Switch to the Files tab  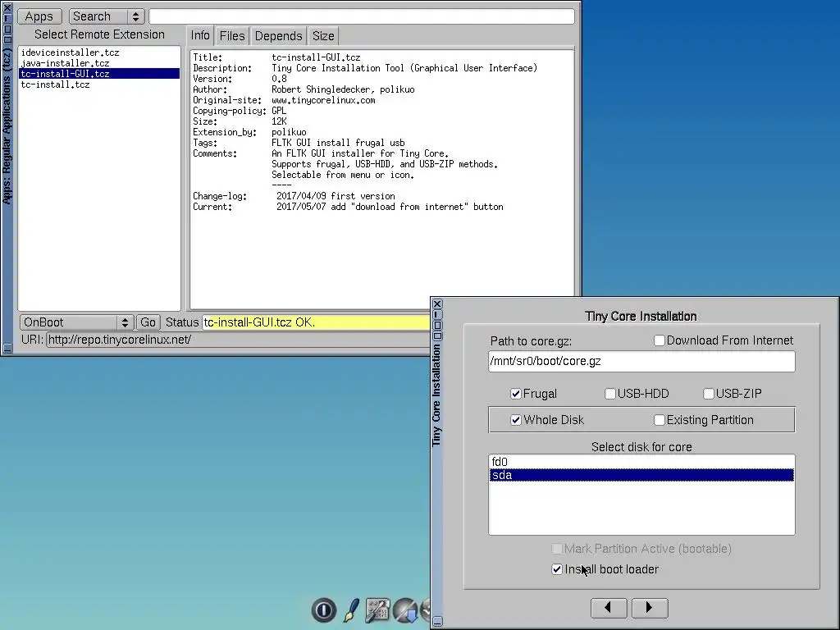click(x=232, y=36)
